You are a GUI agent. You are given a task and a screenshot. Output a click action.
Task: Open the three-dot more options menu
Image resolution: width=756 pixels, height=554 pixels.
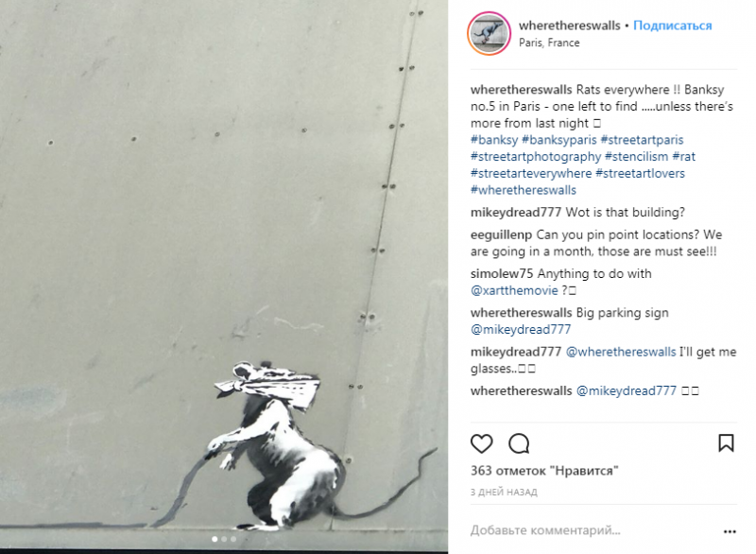[730, 531]
